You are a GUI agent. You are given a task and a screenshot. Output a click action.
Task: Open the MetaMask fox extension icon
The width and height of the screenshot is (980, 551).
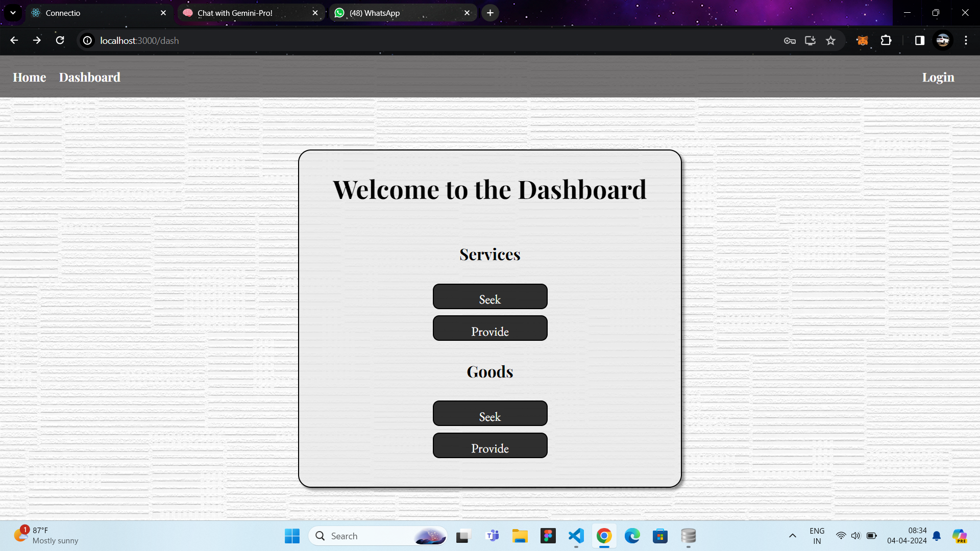(x=862, y=40)
